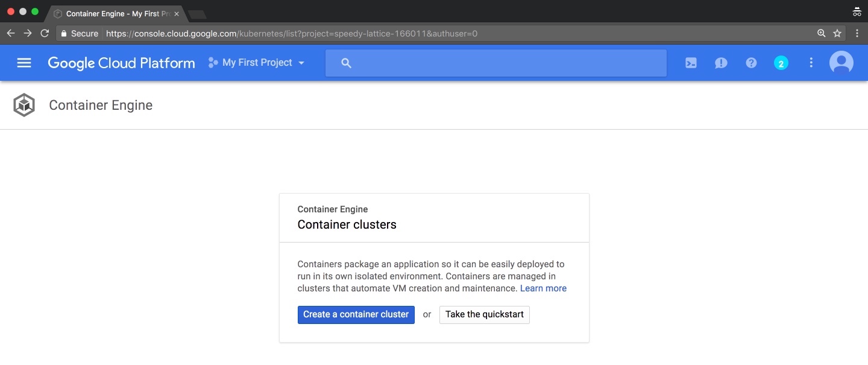Open Chrome's three-dot menu
The image size is (868, 365).
(x=857, y=34)
